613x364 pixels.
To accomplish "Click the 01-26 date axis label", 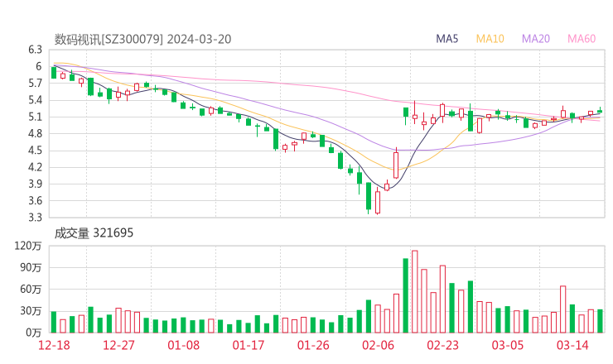I will click(313, 345).
